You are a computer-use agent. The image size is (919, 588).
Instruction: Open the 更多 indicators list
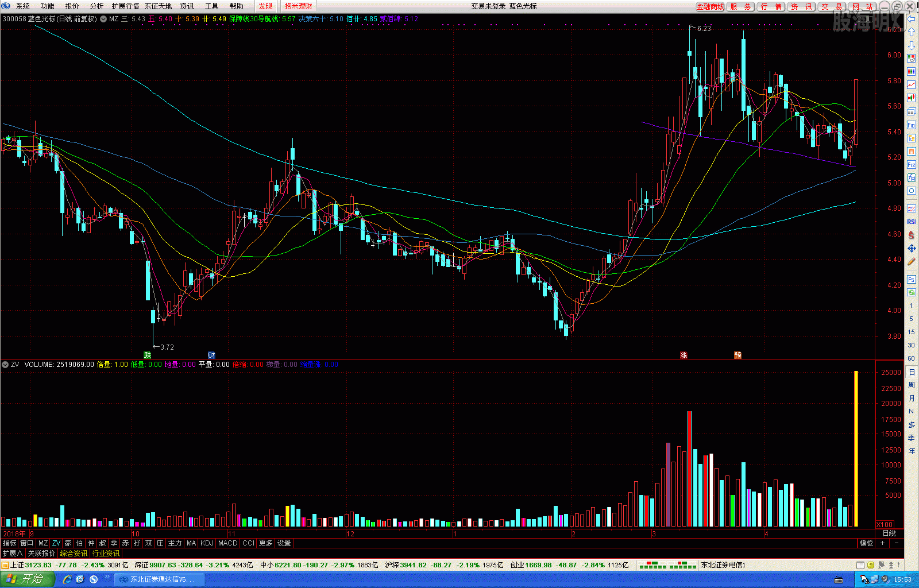[x=265, y=543]
